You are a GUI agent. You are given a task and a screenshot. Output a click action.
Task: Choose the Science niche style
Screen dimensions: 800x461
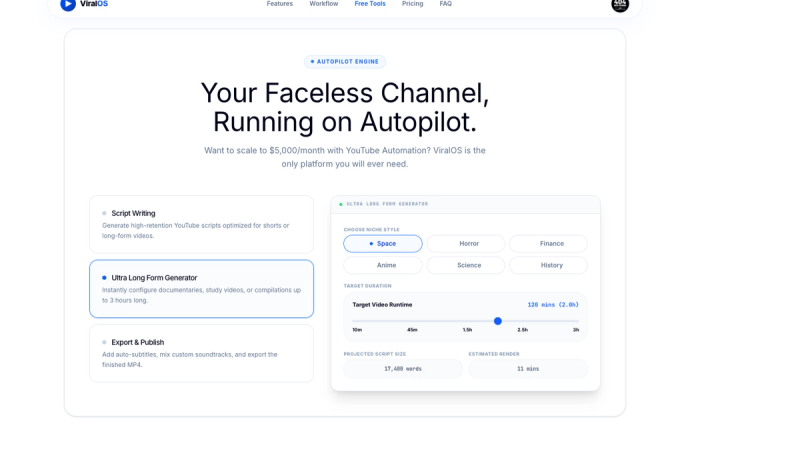coord(466,265)
